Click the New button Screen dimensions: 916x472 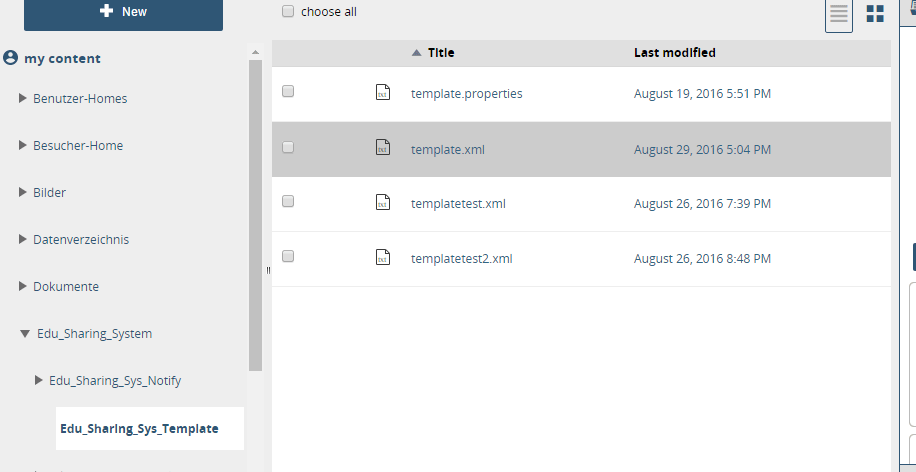pos(123,12)
